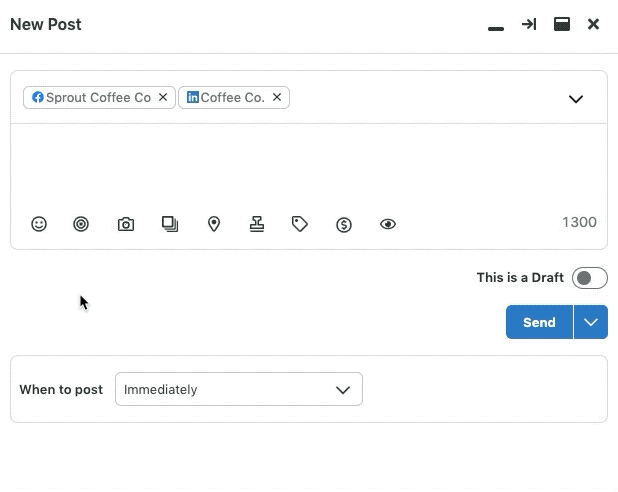Click the Send button
Viewport: 618px width, 492px height.
[539, 322]
